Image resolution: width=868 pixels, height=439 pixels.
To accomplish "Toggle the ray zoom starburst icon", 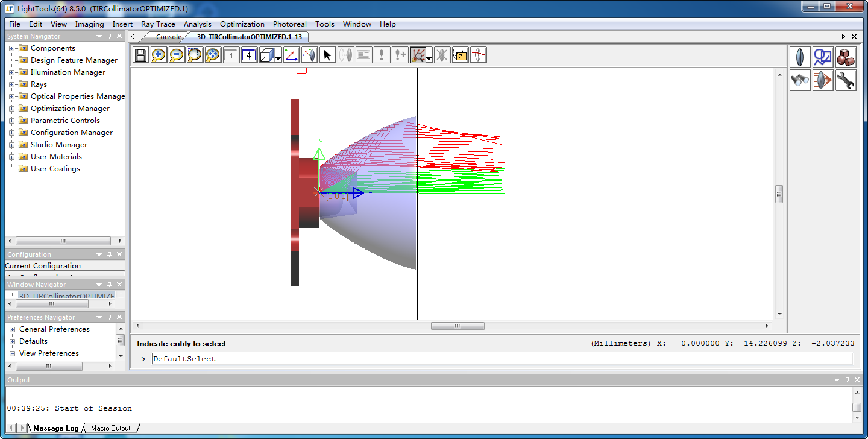I will (x=418, y=55).
